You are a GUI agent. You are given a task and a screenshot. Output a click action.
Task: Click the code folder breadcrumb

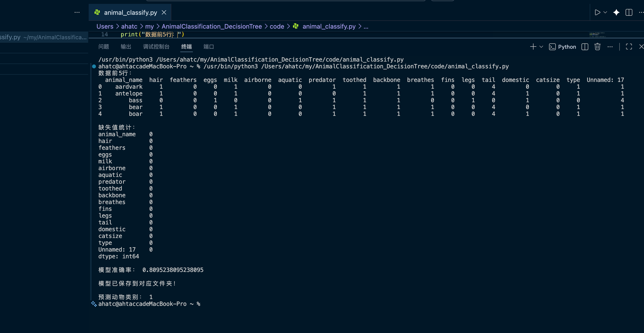[x=277, y=26]
